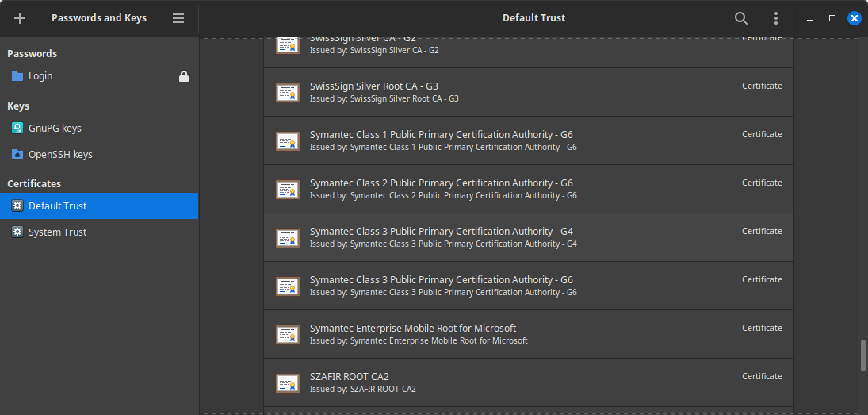This screenshot has width=868, height=415.
Task: Select Default Trust certificates
Action: point(99,206)
